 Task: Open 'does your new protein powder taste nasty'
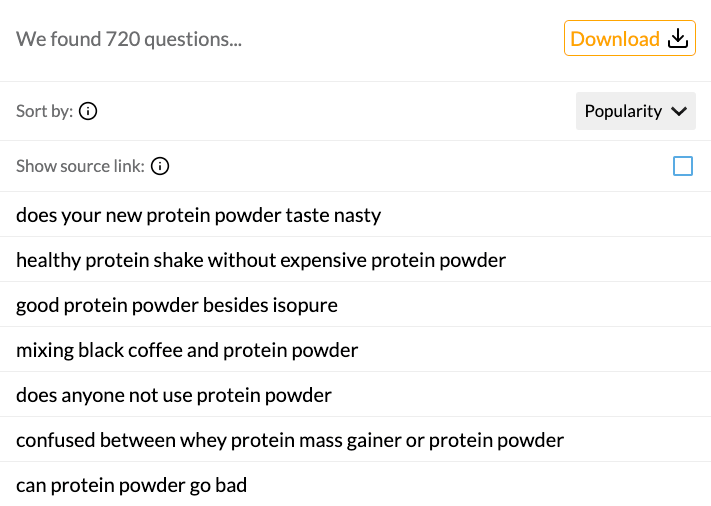198,215
